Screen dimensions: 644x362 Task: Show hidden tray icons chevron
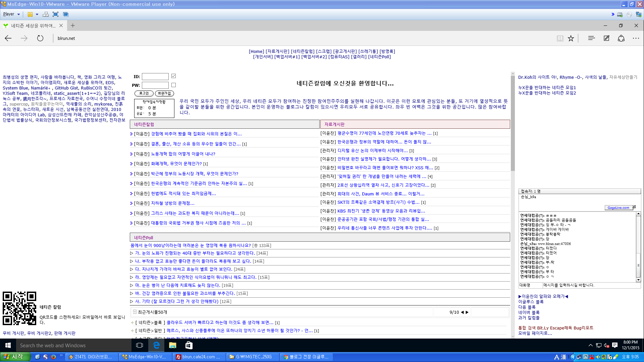[x=590, y=345]
